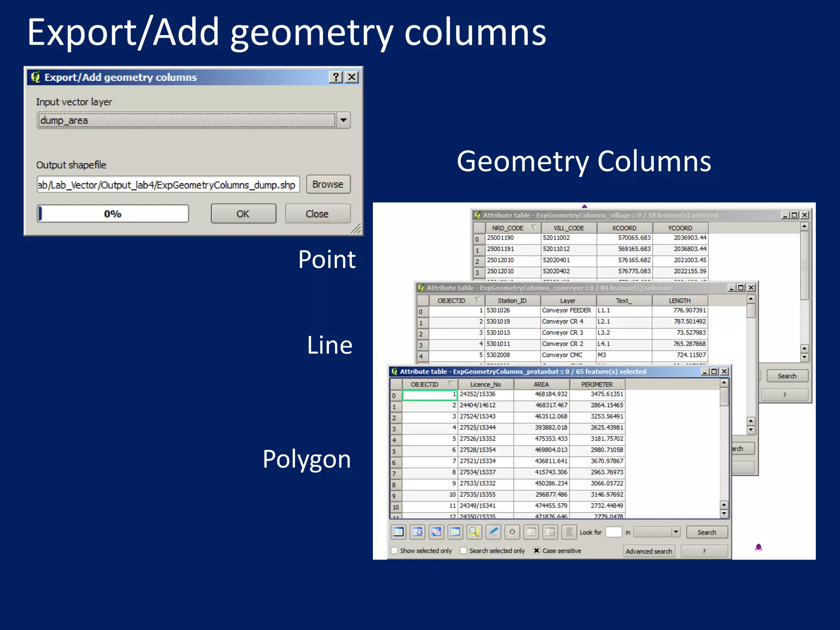Click the title bar help question mark in Export dialog
This screenshot has width=840, height=630.
click(336, 77)
